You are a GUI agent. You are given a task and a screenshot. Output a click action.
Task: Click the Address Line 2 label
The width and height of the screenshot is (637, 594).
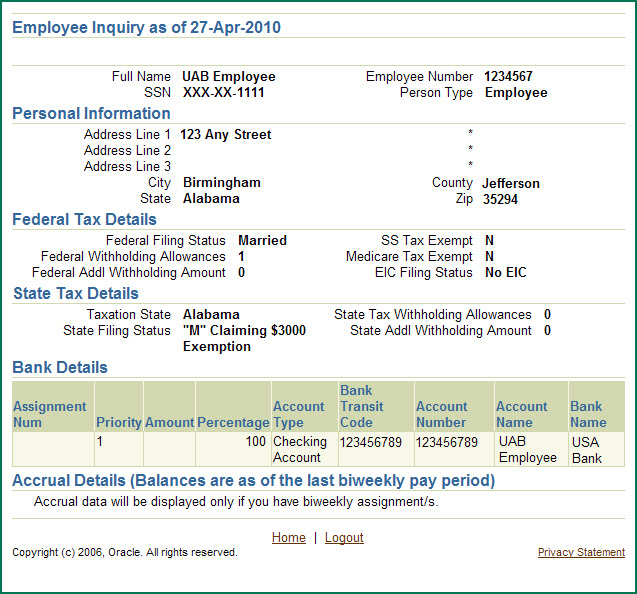(x=127, y=150)
